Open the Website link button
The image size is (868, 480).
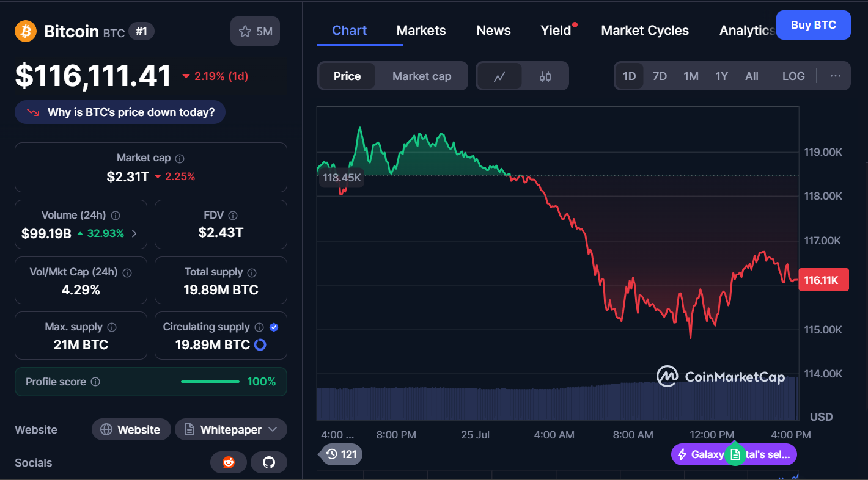131,429
